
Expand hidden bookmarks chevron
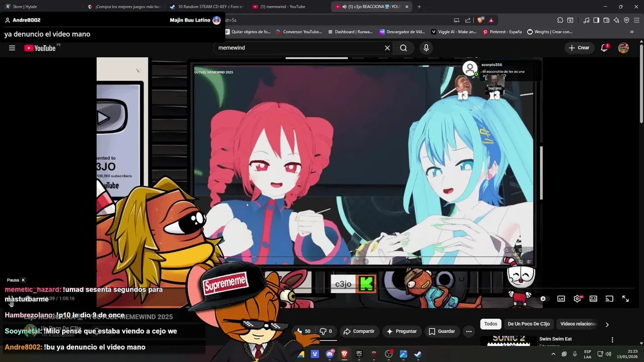pos(631,32)
